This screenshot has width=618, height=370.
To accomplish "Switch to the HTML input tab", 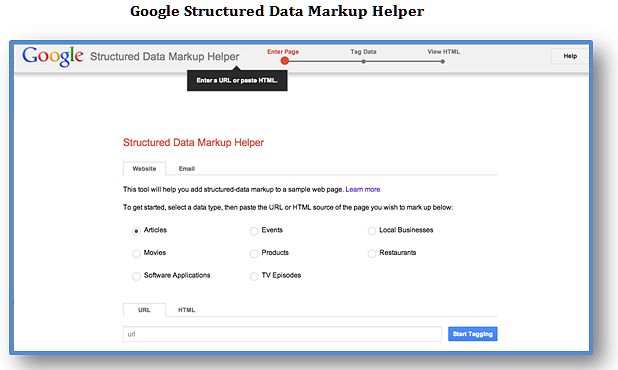I will (x=186, y=310).
